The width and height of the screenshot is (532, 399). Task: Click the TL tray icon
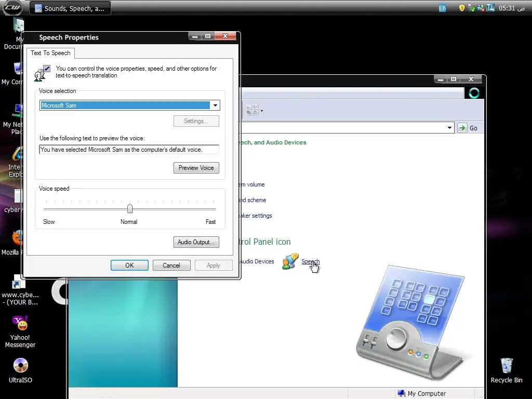coord(490,8)
